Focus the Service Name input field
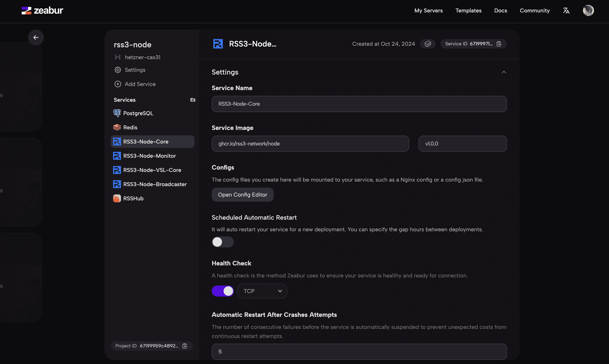 (x=359, y=104)
